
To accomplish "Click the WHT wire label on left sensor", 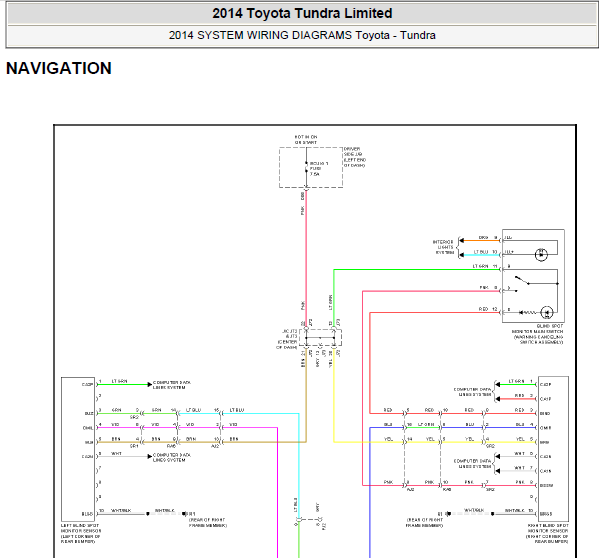I will (x=116, y=454).
